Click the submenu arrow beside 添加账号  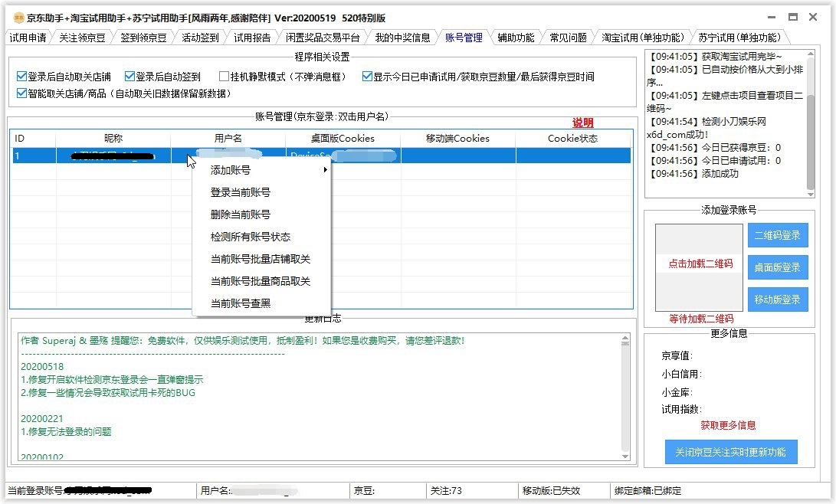pyautogui.click(x=325, y=170)
